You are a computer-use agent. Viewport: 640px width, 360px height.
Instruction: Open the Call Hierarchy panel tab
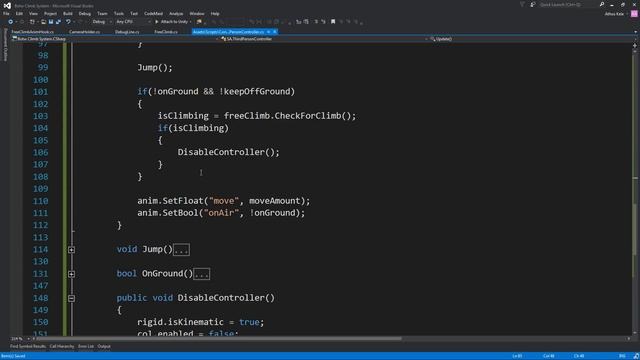coord(62,347)
